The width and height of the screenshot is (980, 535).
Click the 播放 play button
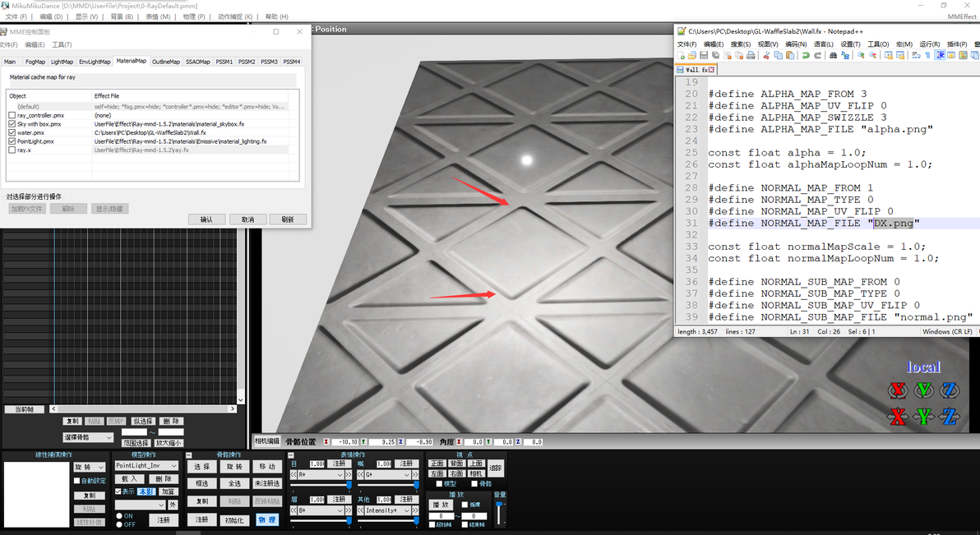click(441, 505)
